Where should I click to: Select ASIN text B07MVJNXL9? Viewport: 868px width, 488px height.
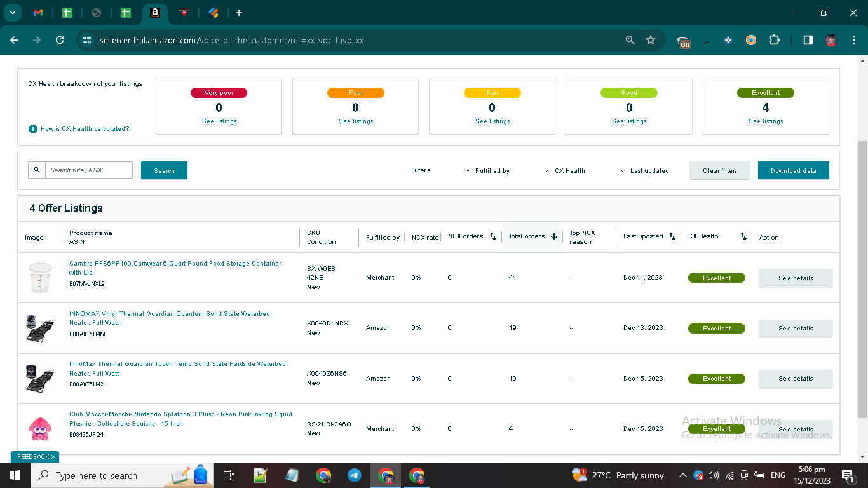point(87,283)
